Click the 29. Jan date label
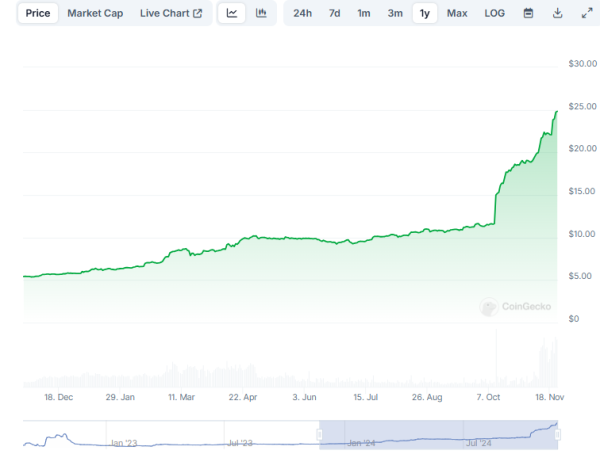 coord(120,397)
